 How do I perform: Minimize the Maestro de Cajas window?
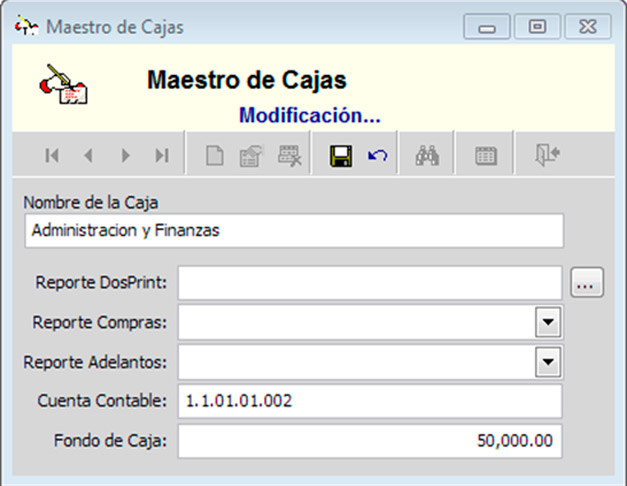(x=488, y=28)
